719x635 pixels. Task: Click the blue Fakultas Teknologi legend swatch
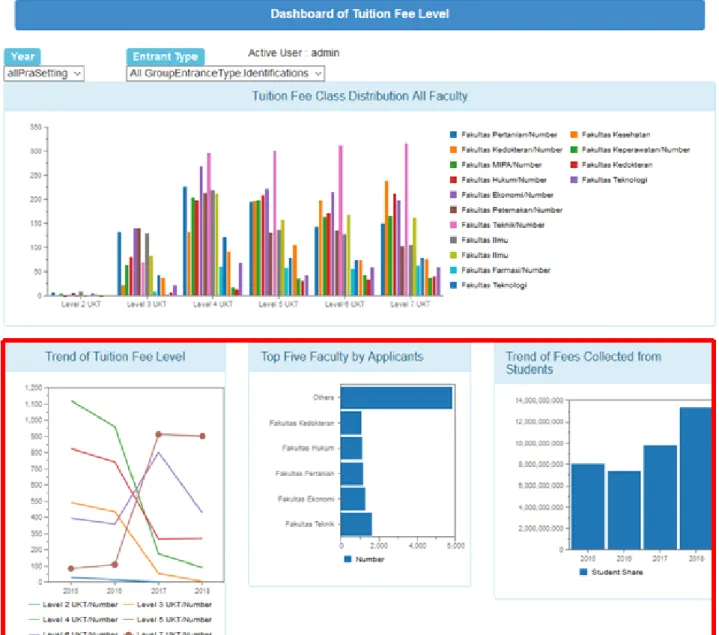[454, 285]
